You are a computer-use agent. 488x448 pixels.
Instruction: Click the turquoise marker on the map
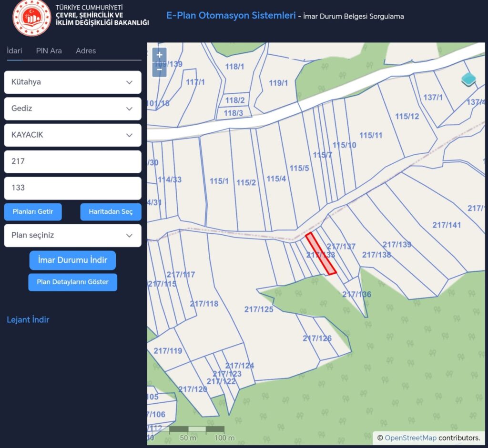(x=469, y=79)
